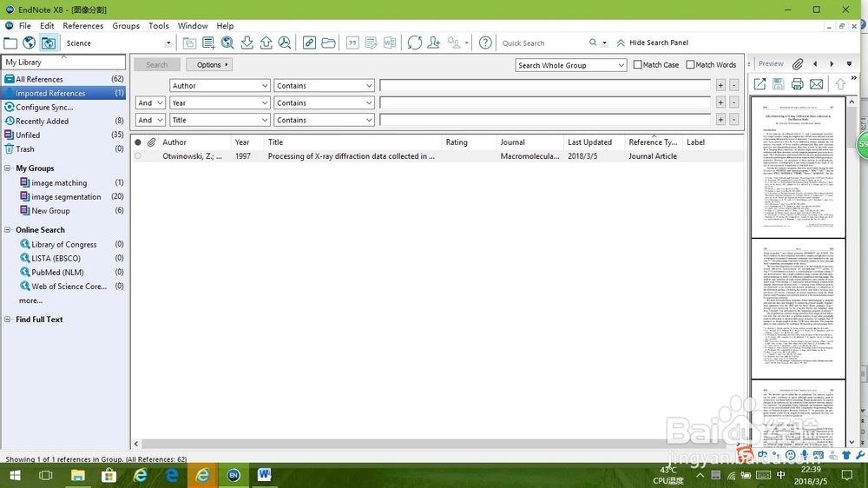Screen dimensions: 868x488
Task: Click the Copy to Local Library icon
Action: (x=189, y=43)
